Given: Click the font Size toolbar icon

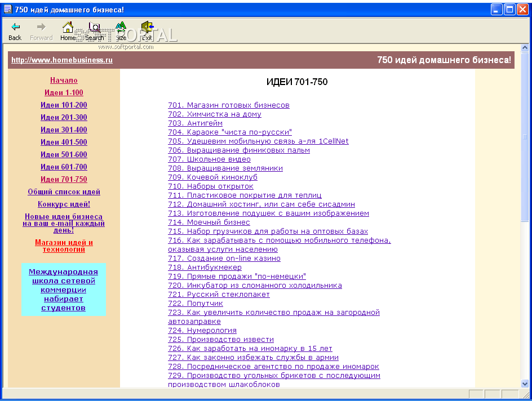Looking at the screenshot, I should coord(121,27).
